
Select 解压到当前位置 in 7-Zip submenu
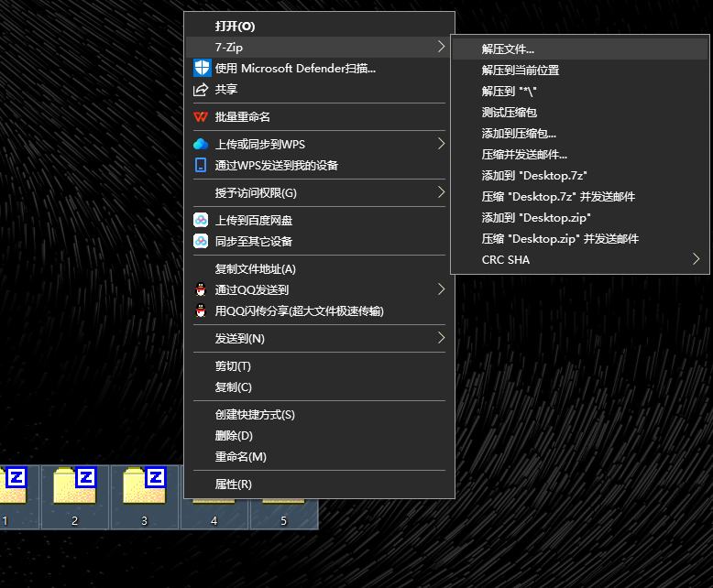(580, 70)
